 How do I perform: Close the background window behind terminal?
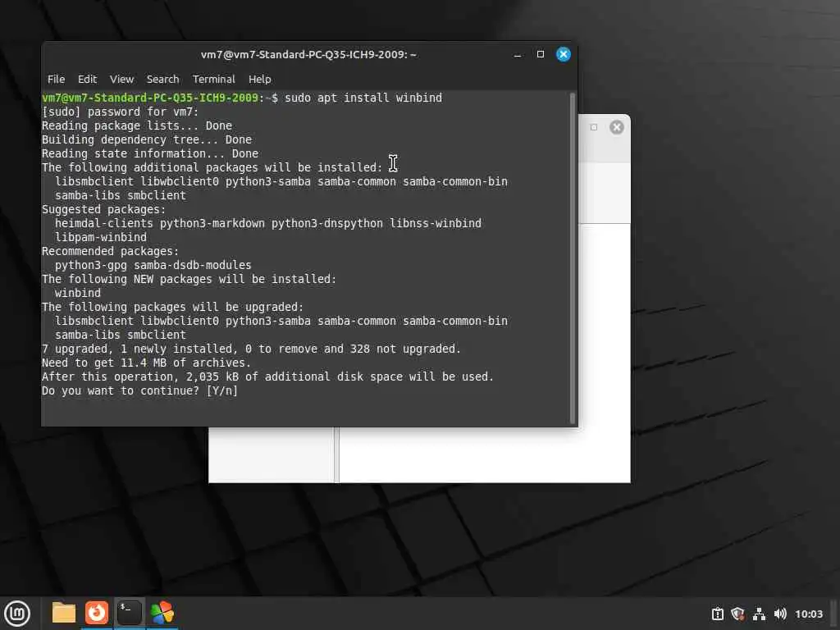pyautogui.click(x=617, y=127)
